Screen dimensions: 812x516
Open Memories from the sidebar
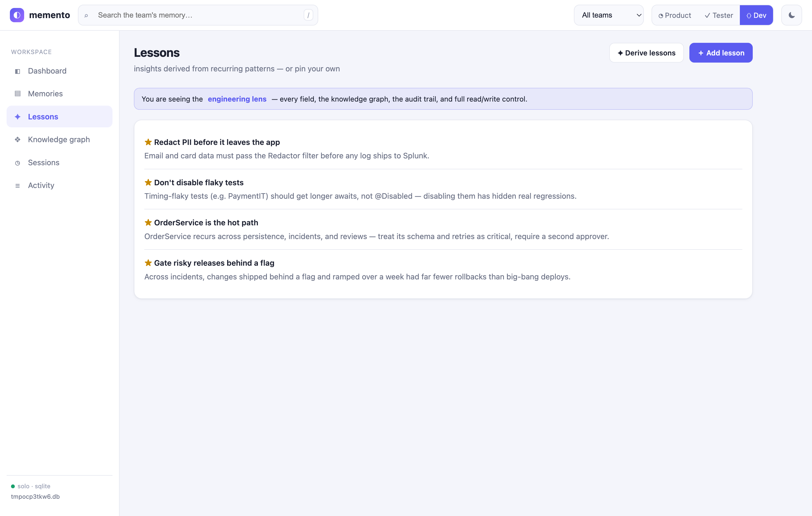click(x=59, y=94)
